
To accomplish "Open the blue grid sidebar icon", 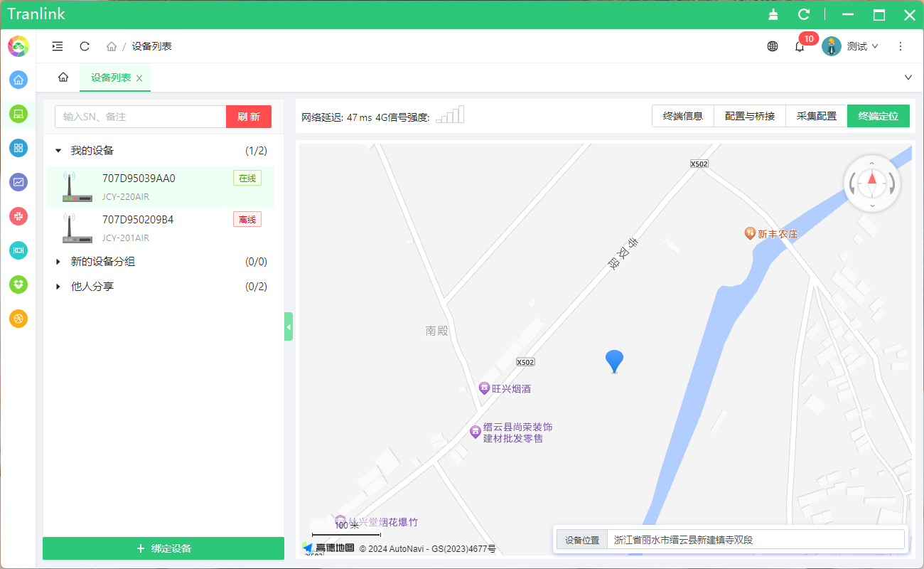I will 18,148.
